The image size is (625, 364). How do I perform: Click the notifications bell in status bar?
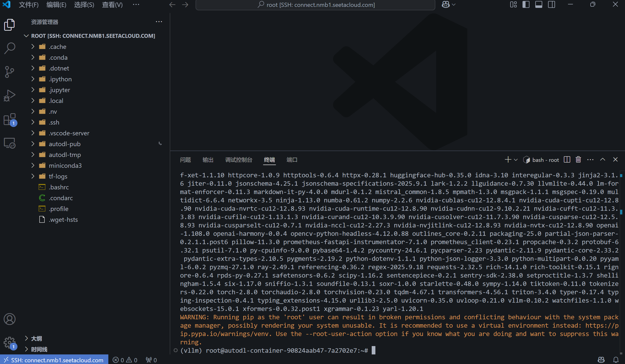point(616,360)
